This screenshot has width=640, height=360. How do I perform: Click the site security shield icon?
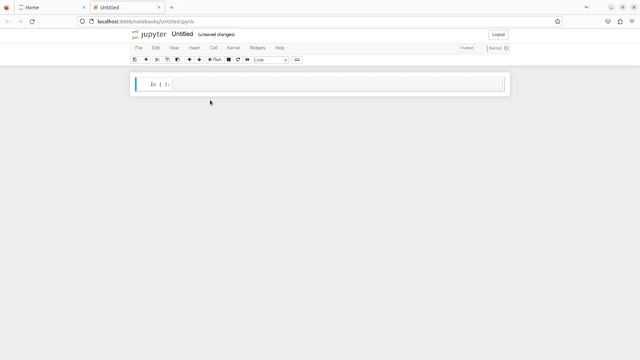82,22
